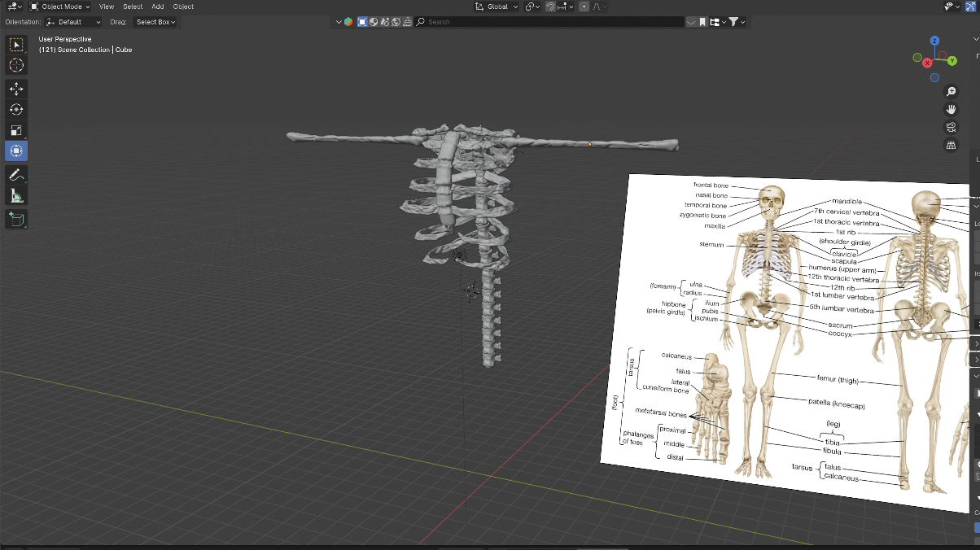The width and height of the screenshot is (980, 550).
Task: Open the Add menu
Action: click(x=158, y=7)
